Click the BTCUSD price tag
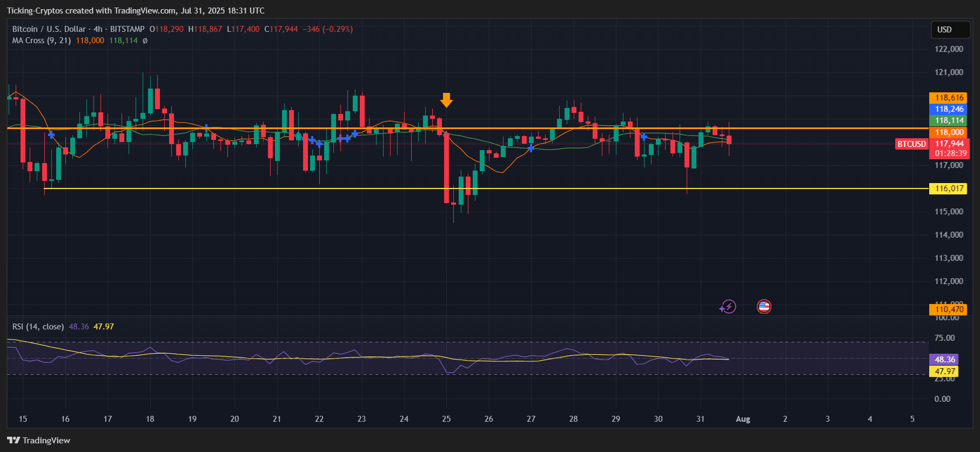The image size is (980, 452). click(912, 144)
